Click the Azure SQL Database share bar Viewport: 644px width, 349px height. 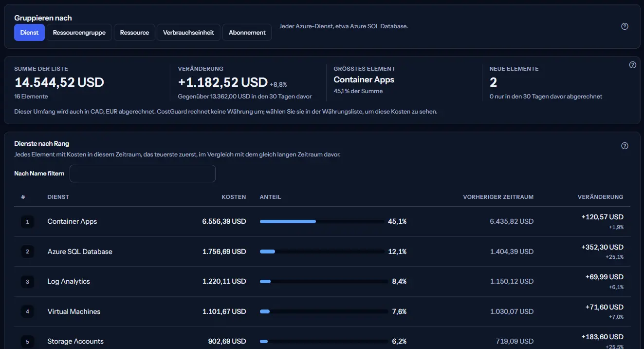(322, 252)
